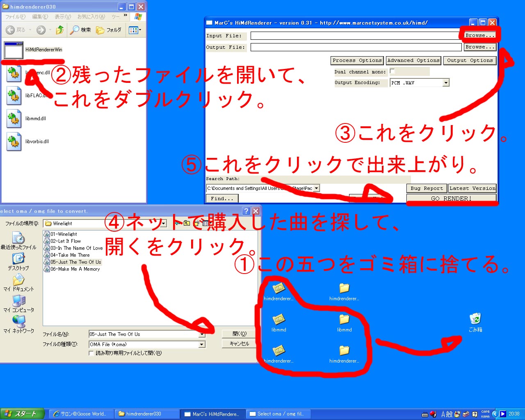Select the libmmd.dll file icon
525x420 pixels.
click(x=14, y=119)
